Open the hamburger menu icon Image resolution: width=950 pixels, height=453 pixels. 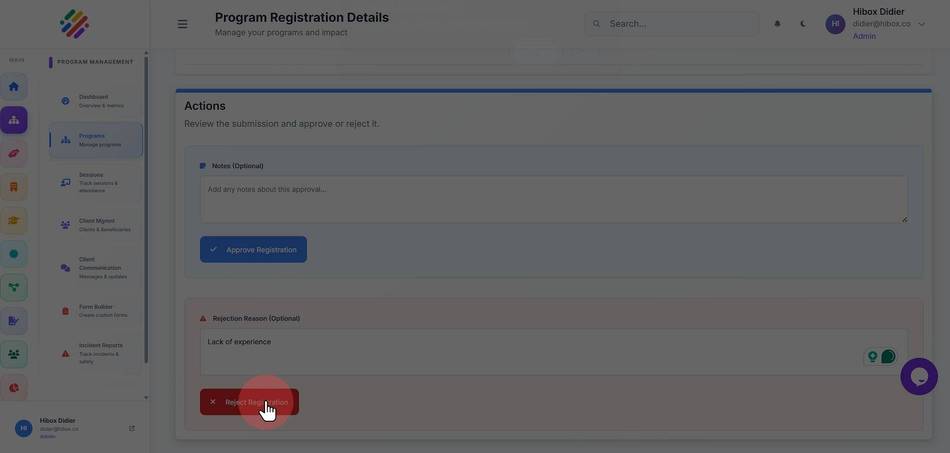(x=182, y=24)
